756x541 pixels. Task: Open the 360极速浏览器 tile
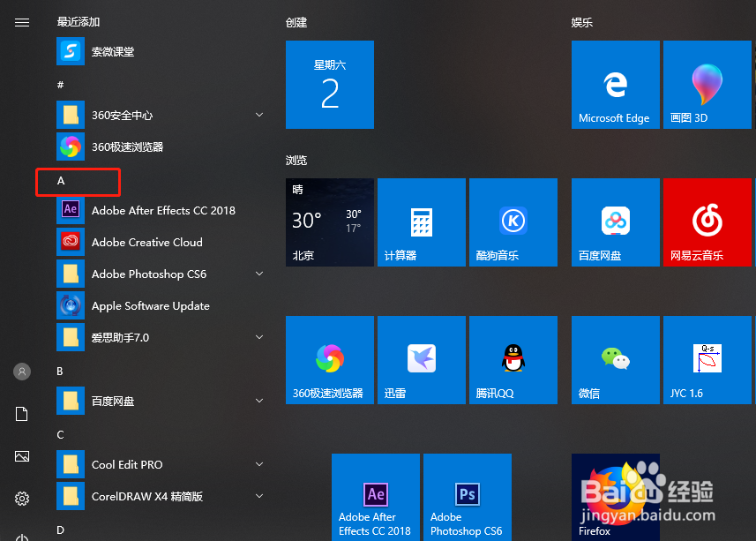(x=330, y=360)
